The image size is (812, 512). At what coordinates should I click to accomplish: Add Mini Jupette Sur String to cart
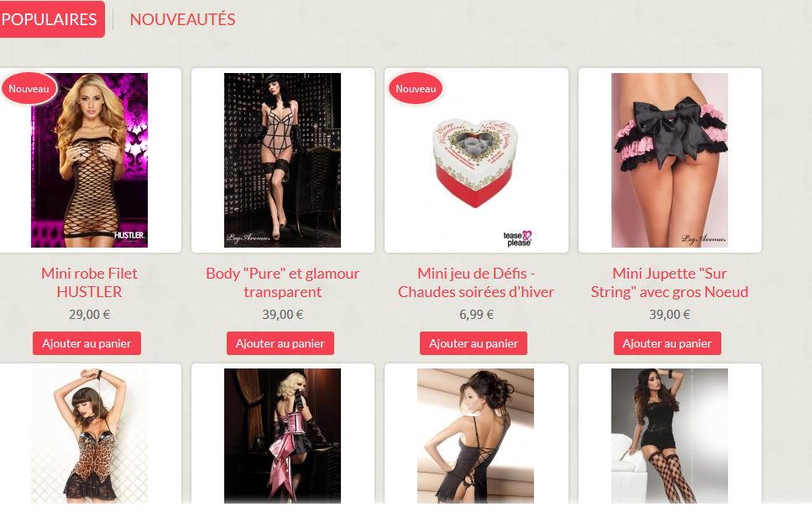tap(667, 343)
